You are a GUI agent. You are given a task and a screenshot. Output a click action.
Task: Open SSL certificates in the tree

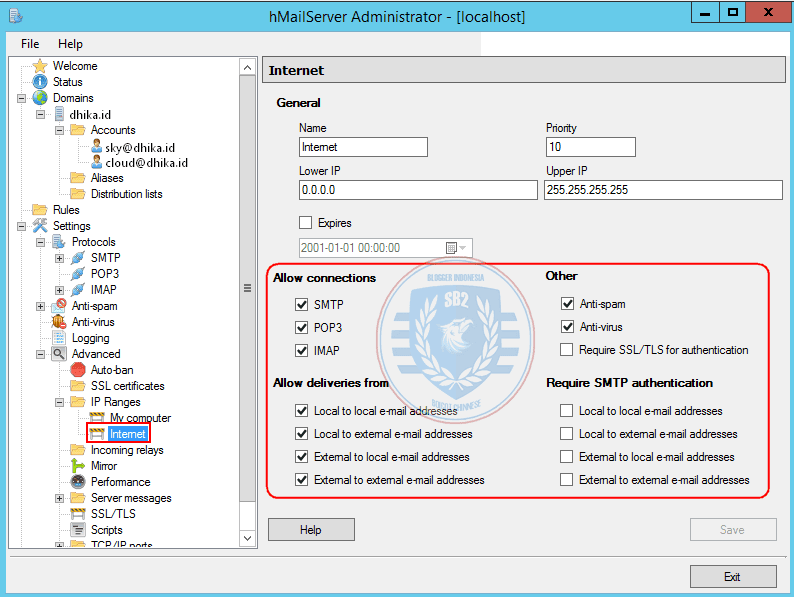point(128,386)
